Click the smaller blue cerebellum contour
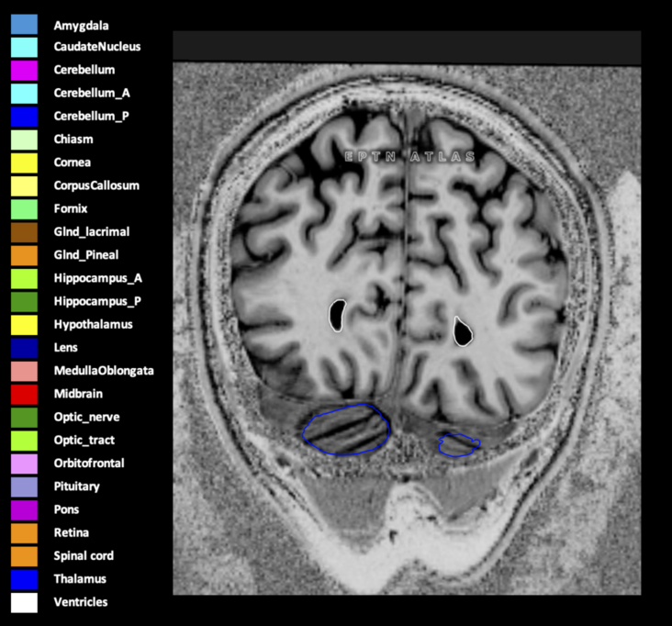672x626 pixels. 459,445
